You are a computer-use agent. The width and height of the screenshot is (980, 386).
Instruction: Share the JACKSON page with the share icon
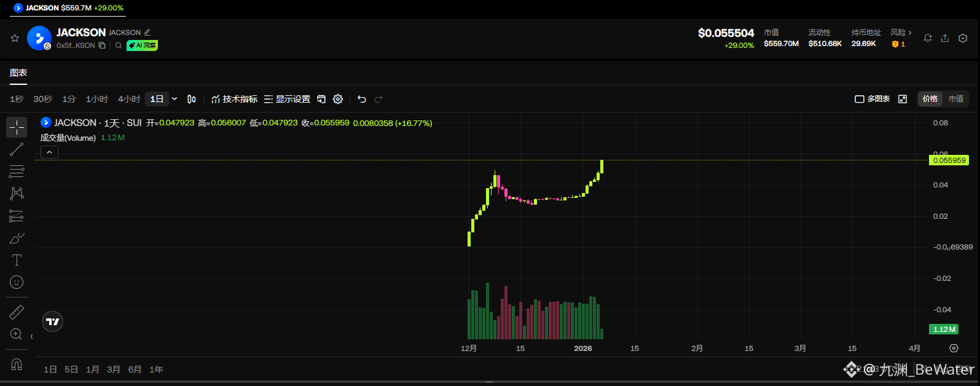point(945,38)
